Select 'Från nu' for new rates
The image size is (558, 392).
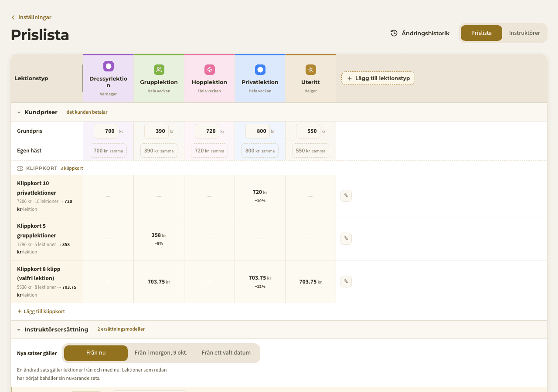click(x=96, y=353)
